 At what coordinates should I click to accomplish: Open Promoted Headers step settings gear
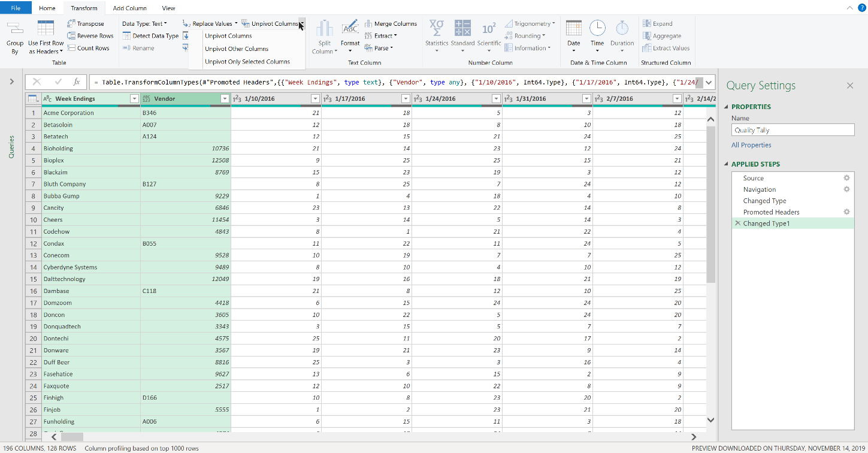pos(846,212)
